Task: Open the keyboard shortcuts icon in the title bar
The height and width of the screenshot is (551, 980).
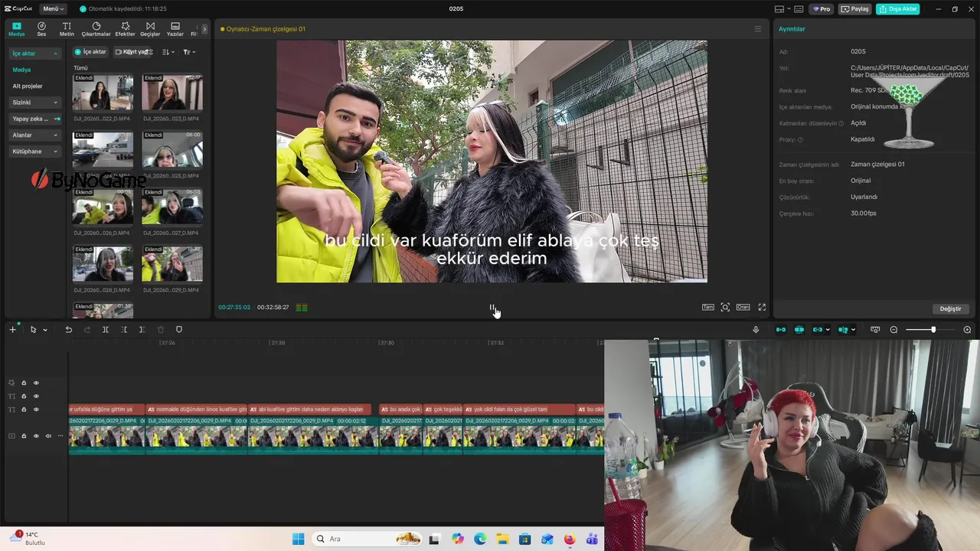Action: click(799, 9)
